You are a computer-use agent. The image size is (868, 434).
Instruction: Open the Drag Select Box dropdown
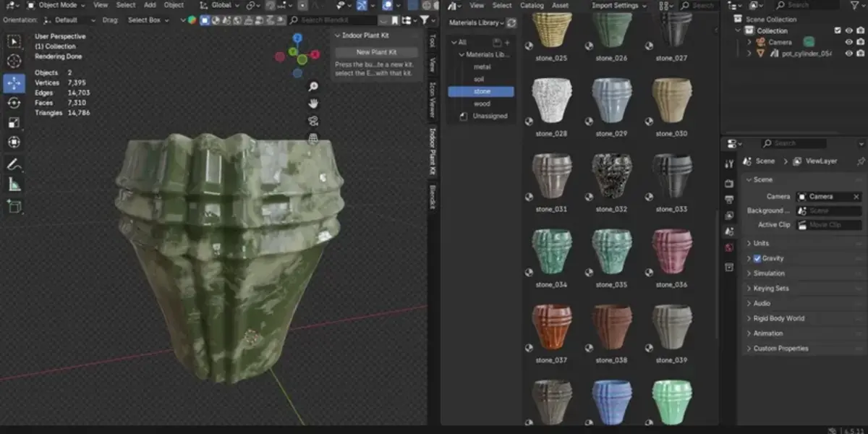click(149, 20)
